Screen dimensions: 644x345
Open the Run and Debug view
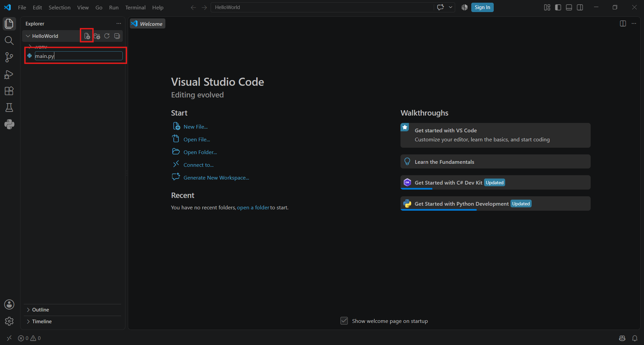(x=9, y=74)
